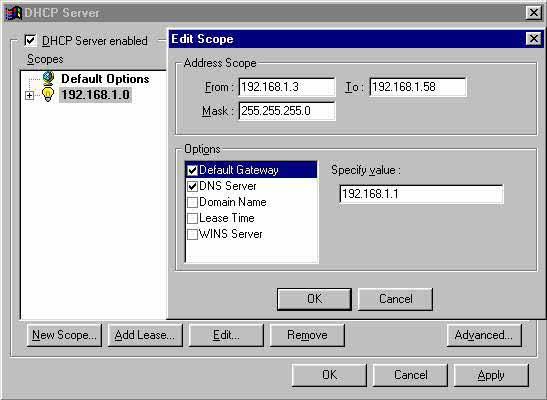Click the To address field
The image size is (547, 400).
point(418,87)
